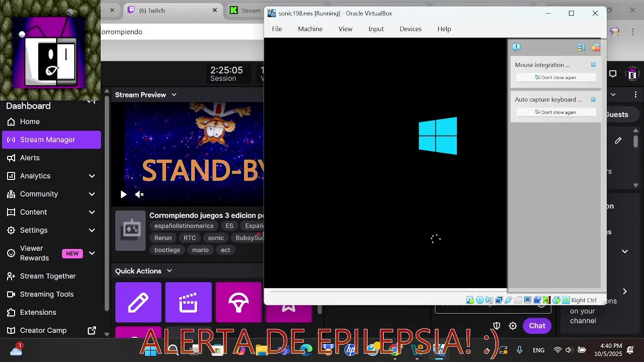Open the VirtualBox View menu
This screenshot has width=644, height=362.
(345, 29)
